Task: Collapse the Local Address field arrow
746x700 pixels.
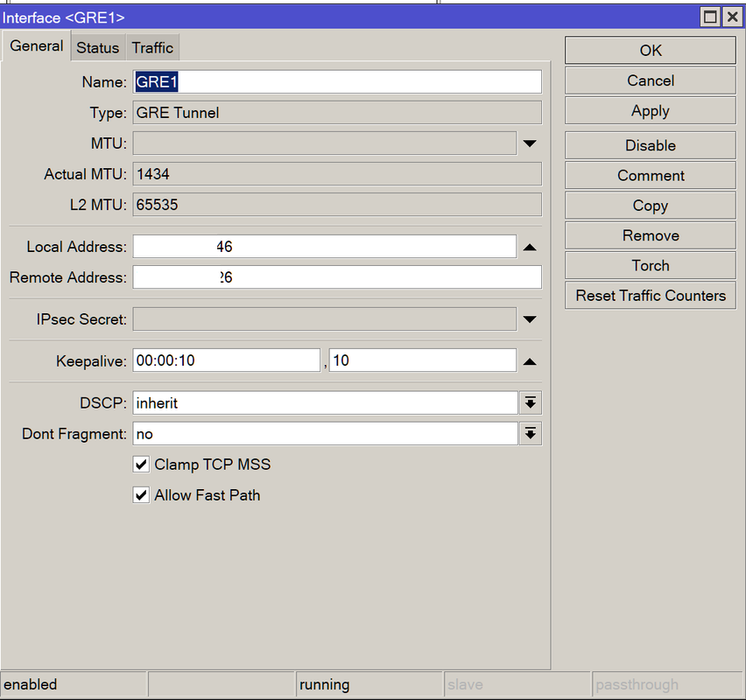Action: 530,248
